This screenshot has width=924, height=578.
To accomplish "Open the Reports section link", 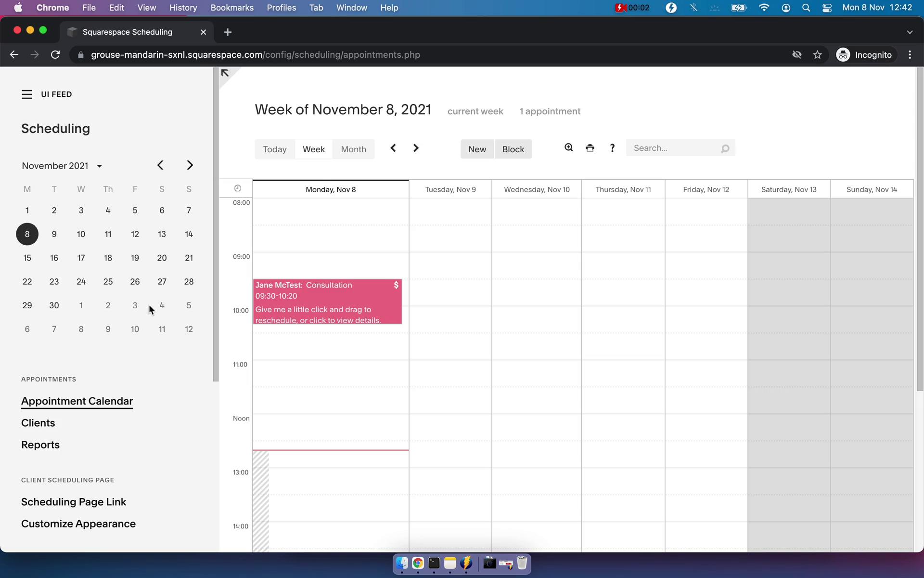I will [x=40, y=445].
